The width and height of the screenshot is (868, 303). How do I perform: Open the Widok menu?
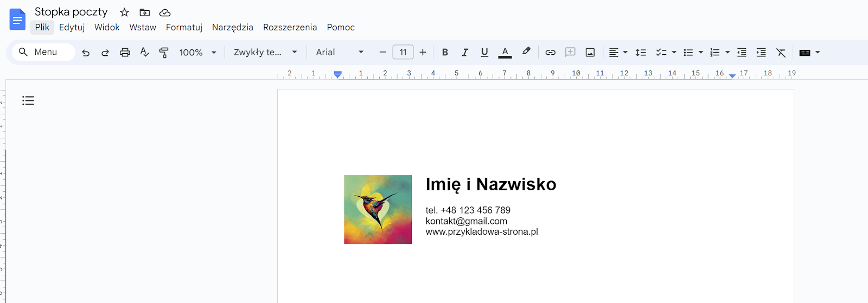tap(107, 27)
